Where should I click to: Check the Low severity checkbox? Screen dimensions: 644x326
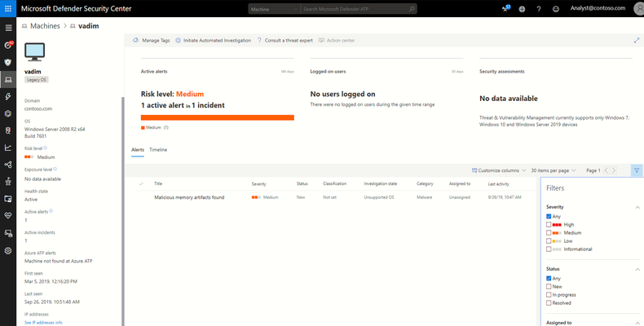pyautogui.click(x=549, y=241)
